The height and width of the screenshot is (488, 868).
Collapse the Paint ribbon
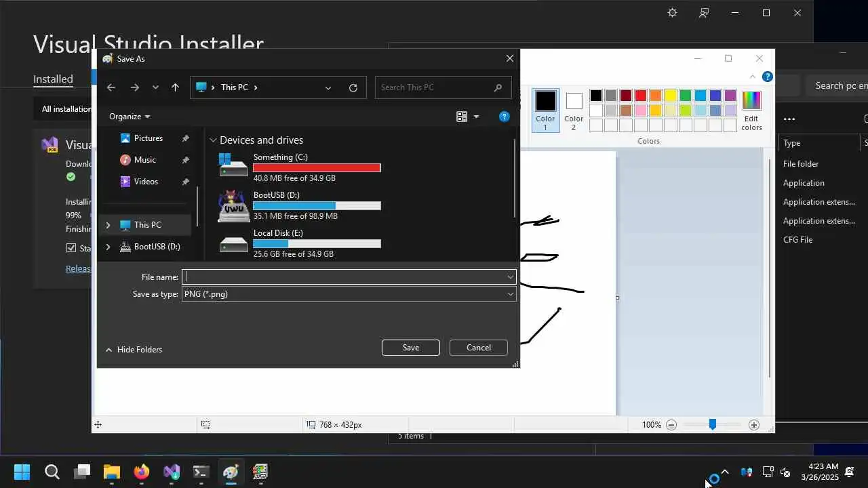point(753,77)
